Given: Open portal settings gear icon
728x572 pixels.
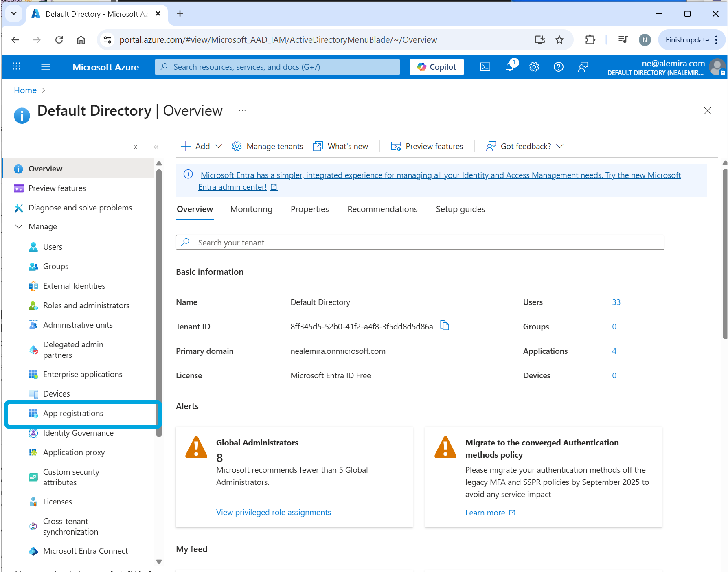Looking at the screenshot, I should point(534,67).
